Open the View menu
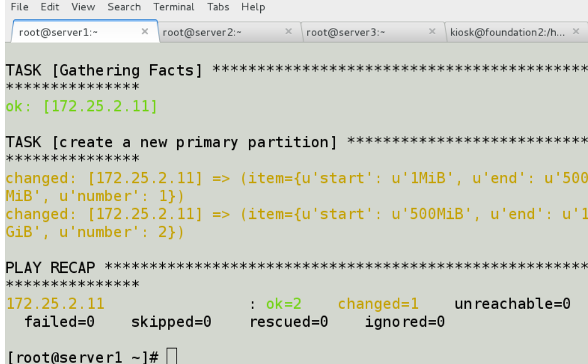Screen dimensions: 588x364 83,7
